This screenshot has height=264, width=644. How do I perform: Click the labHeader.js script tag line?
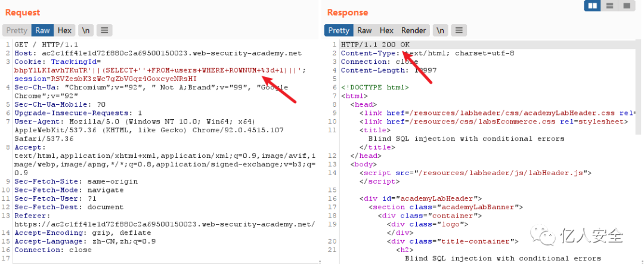click(x=475, y=173)
